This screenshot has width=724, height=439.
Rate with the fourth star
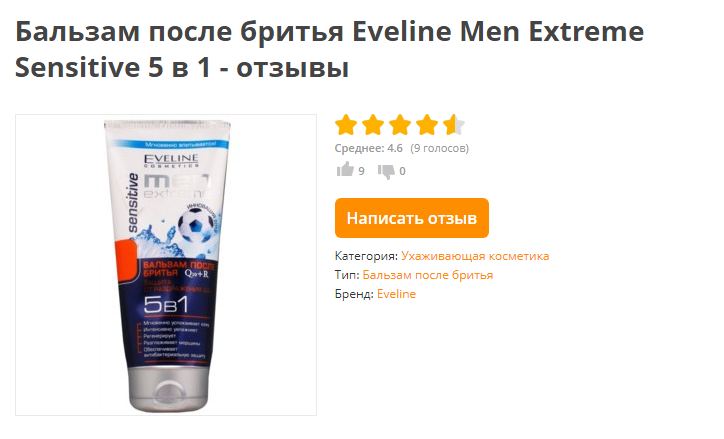tap(427, 125)
